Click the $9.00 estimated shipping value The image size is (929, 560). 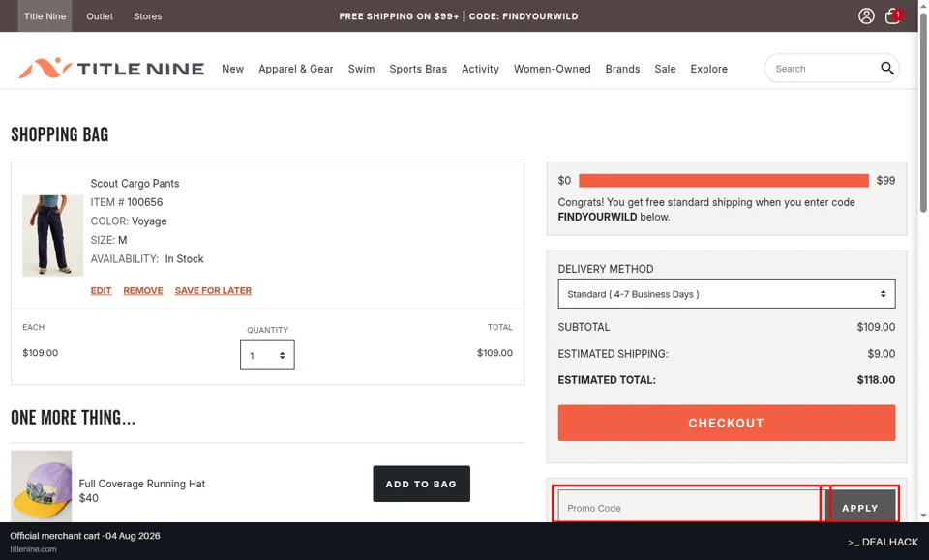click(x=881, y=353)
